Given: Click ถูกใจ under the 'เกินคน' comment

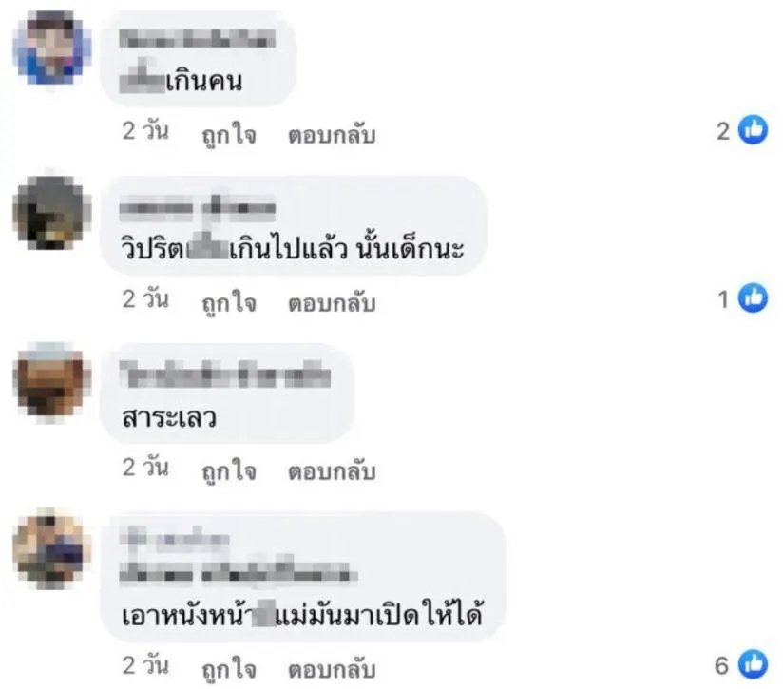Looking at the screenshot, I should click(229, 134).
